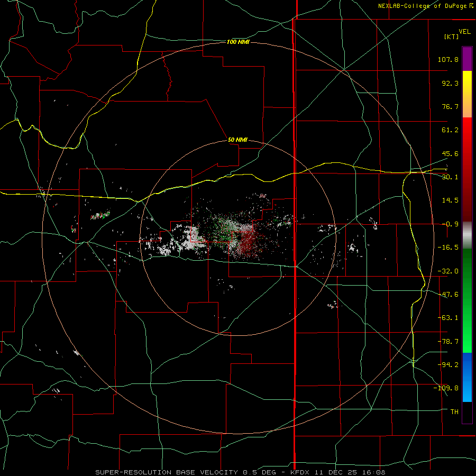Click the VEL legend heading
The width and height of the screenshot is (476, 476).
pos(464,32)
